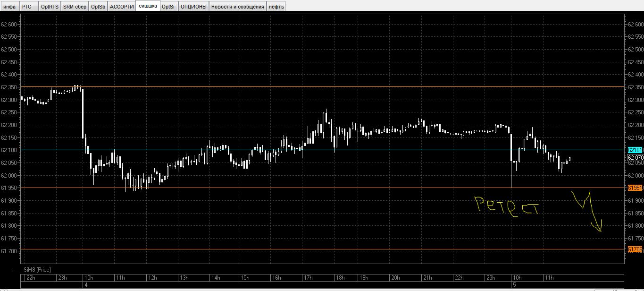Click 62 500 on the right price axis
This screenshot has width=644, height=291.
(635, 49)
